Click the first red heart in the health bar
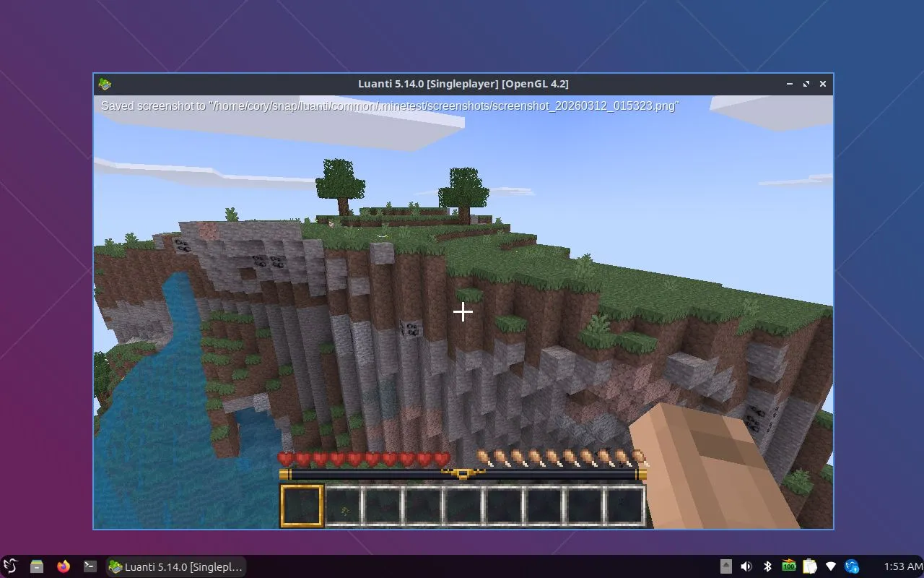Image resolution: width=924 pixels, height=578 pixels. pyautogui.click(x=286, y=459)
